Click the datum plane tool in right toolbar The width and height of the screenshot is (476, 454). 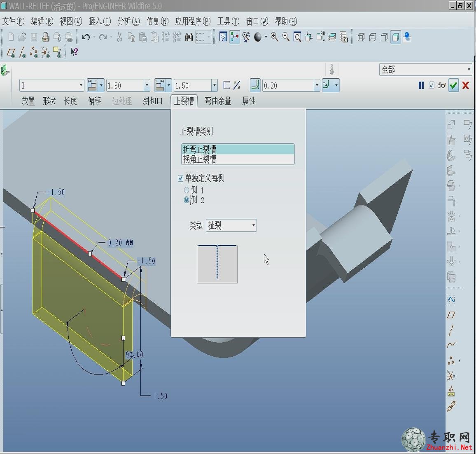[451, 315]
